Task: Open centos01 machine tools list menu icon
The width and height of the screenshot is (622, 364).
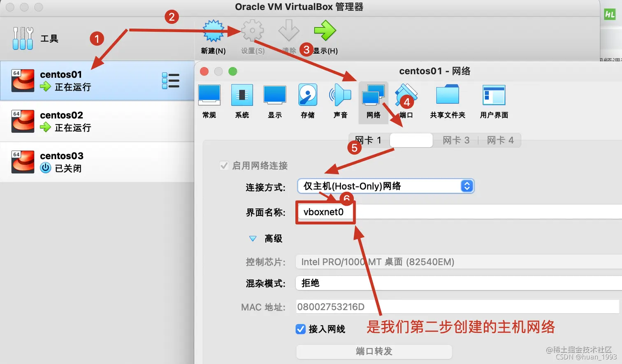Action: click(171, 81)
